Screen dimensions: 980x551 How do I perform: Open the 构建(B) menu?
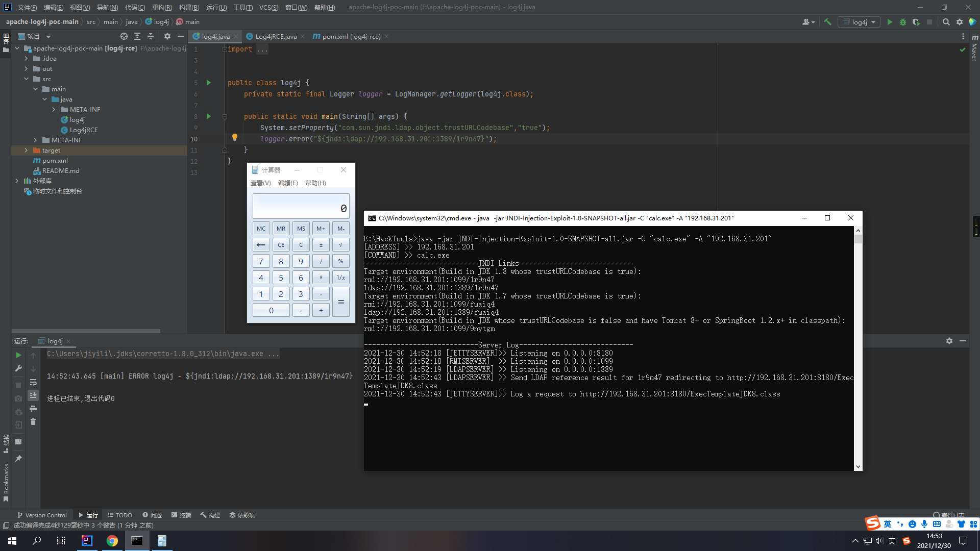(189, 7)
